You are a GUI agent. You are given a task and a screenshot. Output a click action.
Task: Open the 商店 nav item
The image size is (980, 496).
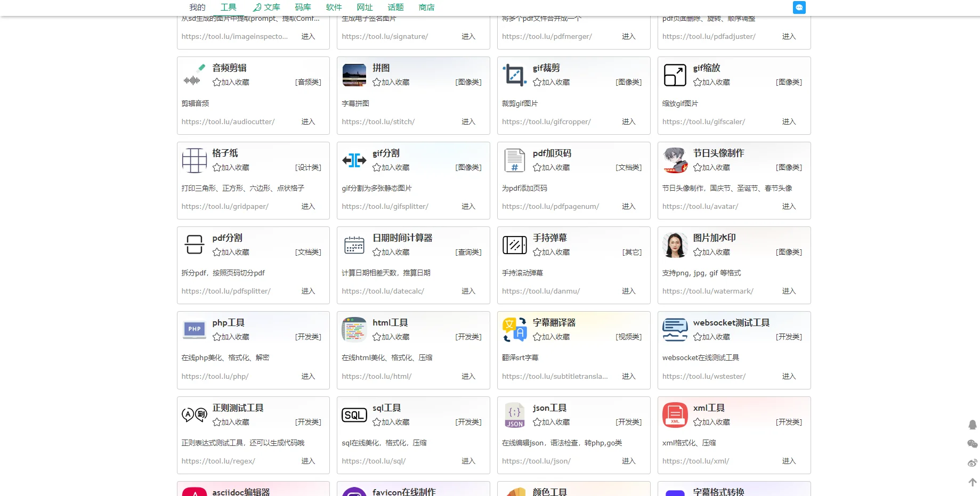click(426, 7)
